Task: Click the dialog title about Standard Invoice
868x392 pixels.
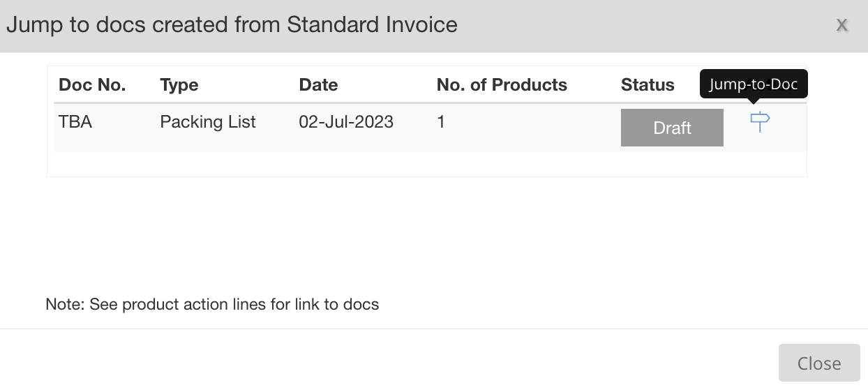Action: pos(232,25)
